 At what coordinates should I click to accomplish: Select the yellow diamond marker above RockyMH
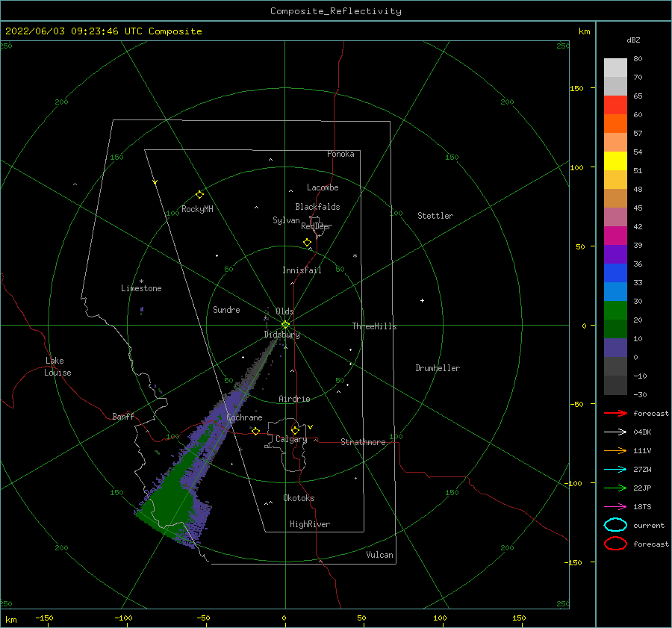199,195
